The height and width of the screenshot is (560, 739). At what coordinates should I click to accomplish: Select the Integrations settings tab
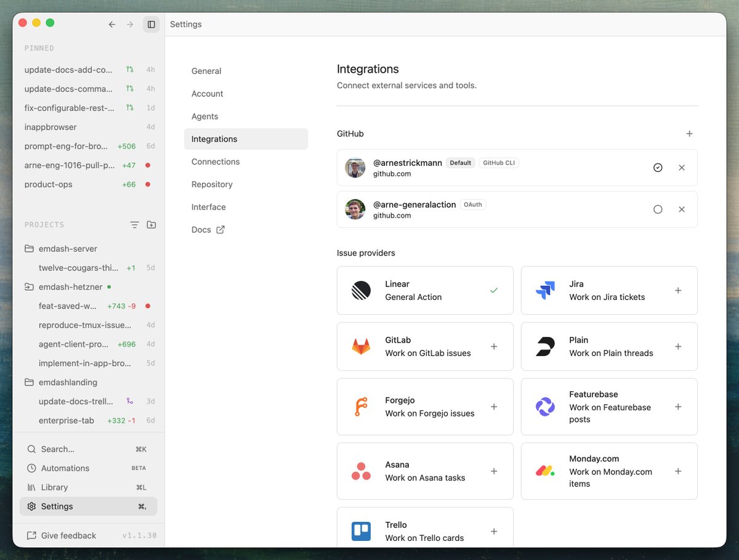246,139
